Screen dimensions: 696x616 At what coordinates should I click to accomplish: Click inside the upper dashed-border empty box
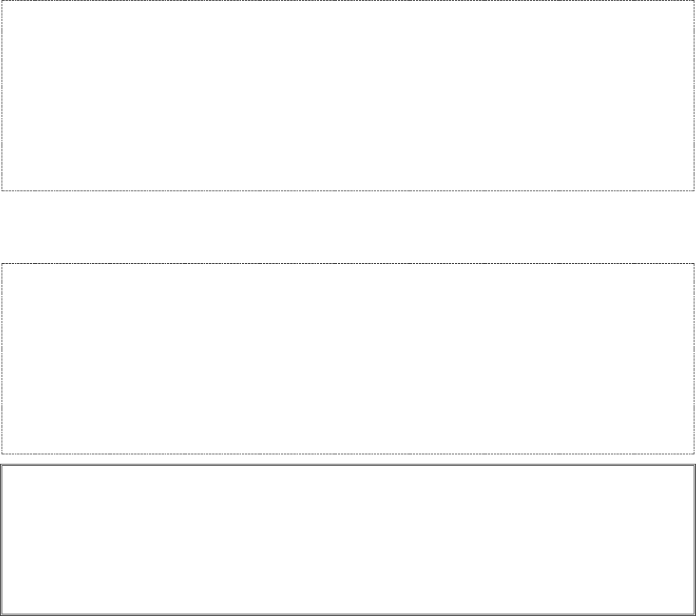tap(348, 95)
